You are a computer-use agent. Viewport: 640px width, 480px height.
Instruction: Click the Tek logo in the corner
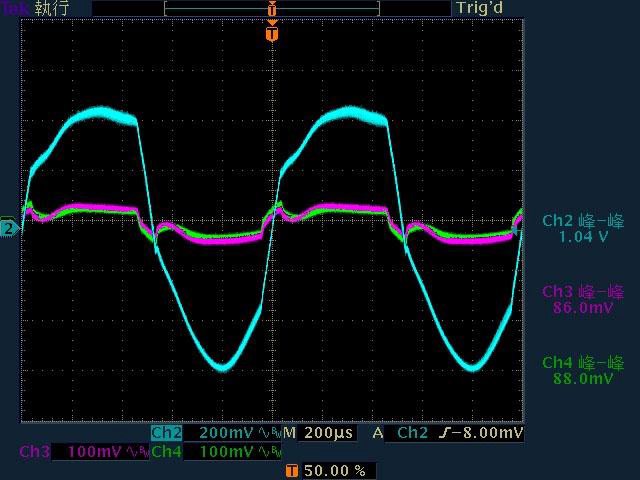(15, 8)
